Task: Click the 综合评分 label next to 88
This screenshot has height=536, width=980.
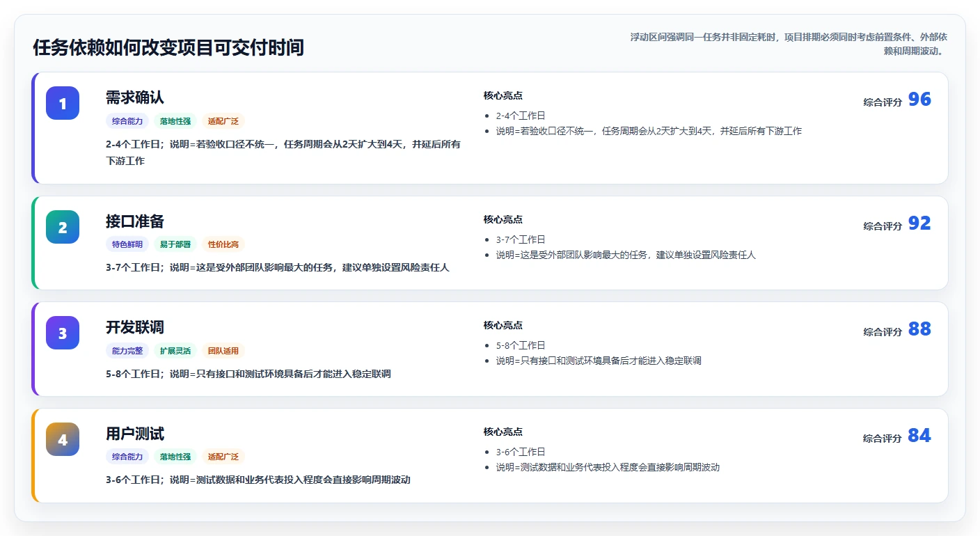Action: pyautogui.click(x=883, y=331)
